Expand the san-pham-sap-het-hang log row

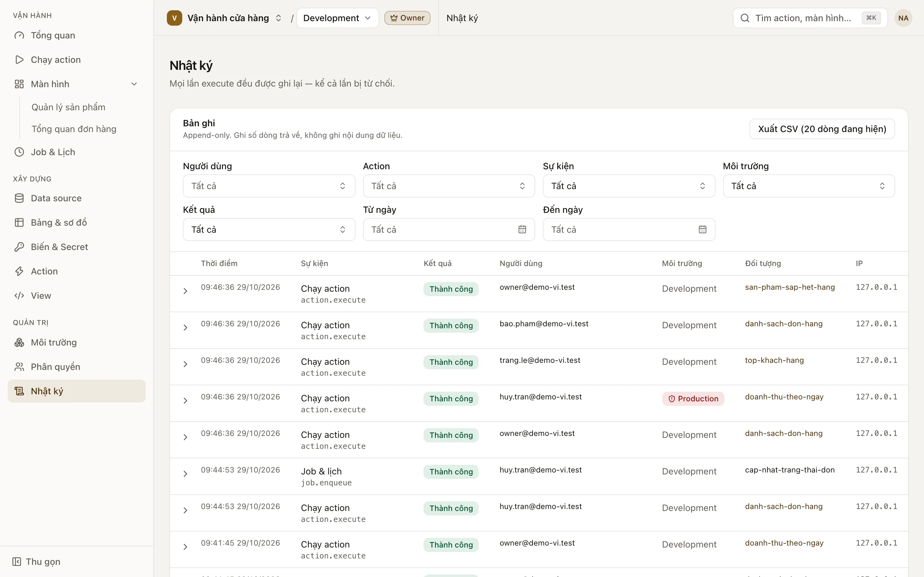(185, 291)
